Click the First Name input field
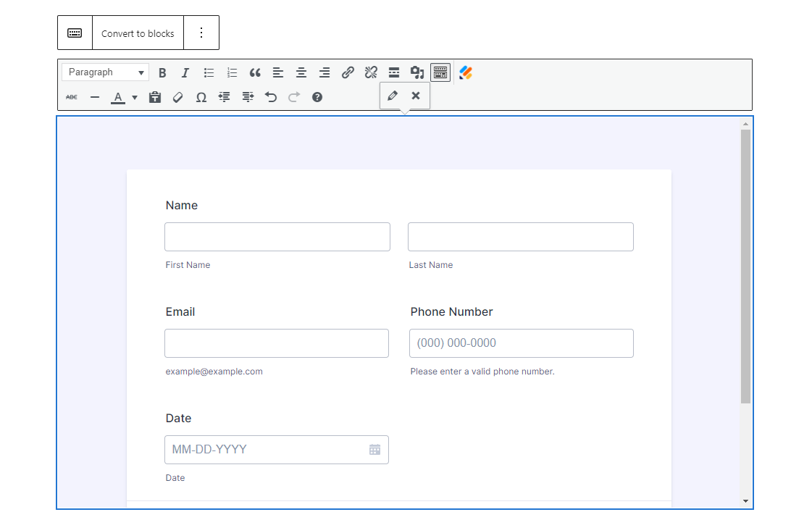812x520 pixels. click(277, 237)
